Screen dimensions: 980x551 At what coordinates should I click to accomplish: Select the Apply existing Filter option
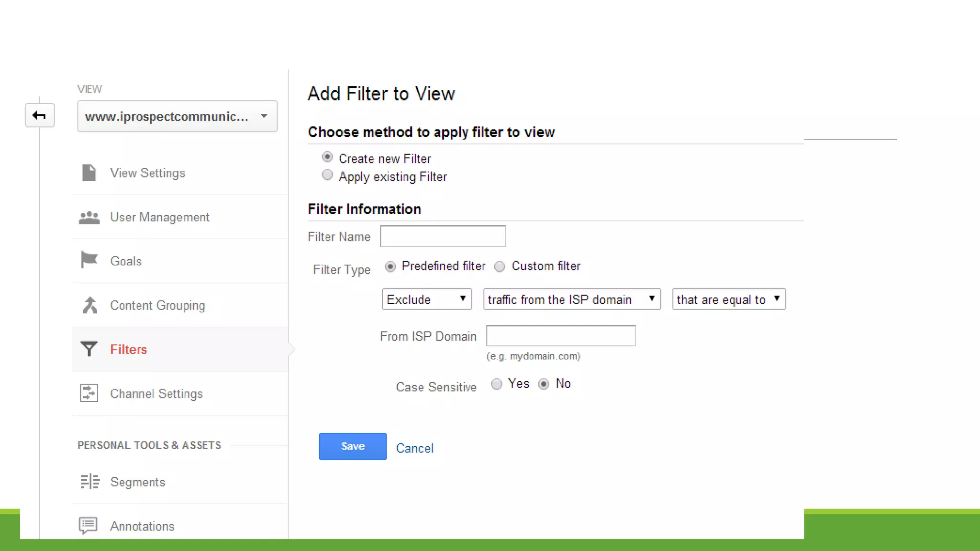pos(327,175)
